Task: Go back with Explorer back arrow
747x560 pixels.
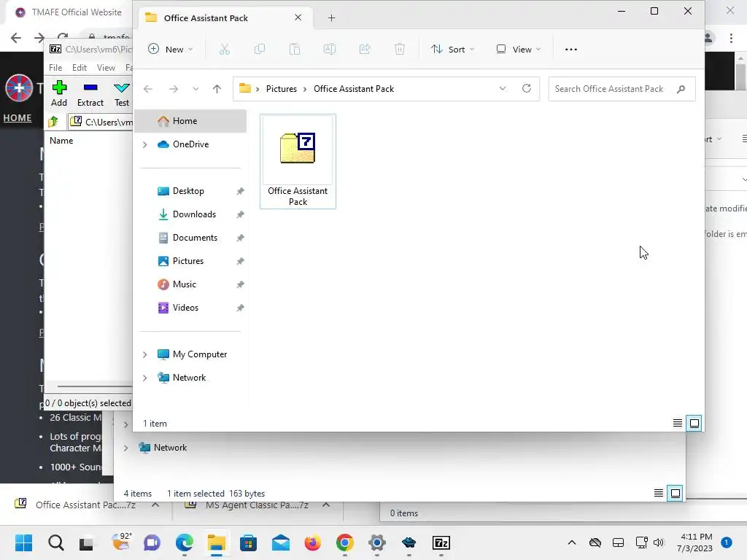Action: coord(148,89)
